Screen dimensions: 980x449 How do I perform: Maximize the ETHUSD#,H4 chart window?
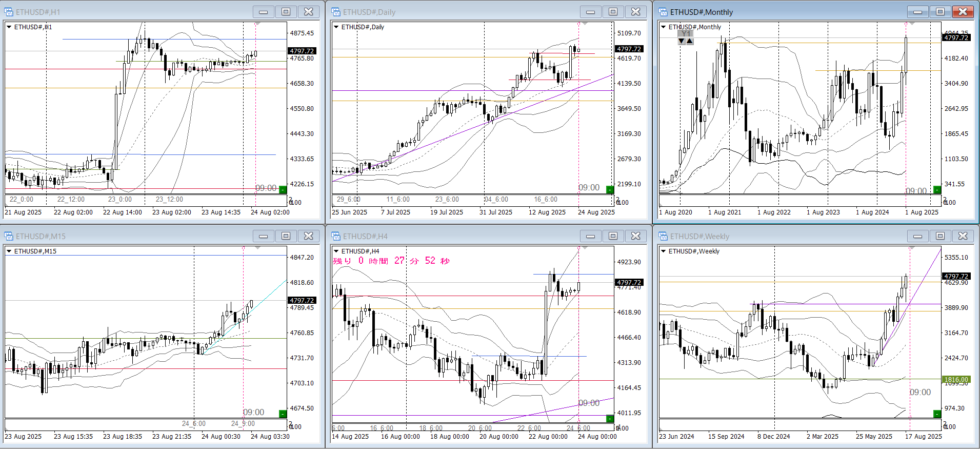click(x=613, y=236)
